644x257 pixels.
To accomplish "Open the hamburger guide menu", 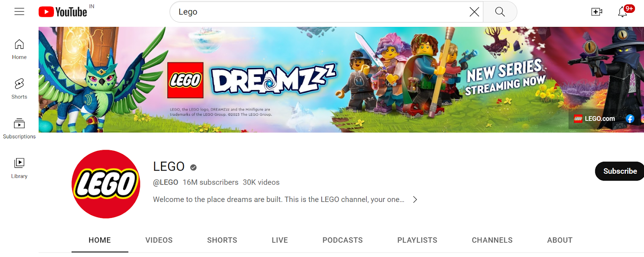I will pyautogui.click(x=19, y=12).
